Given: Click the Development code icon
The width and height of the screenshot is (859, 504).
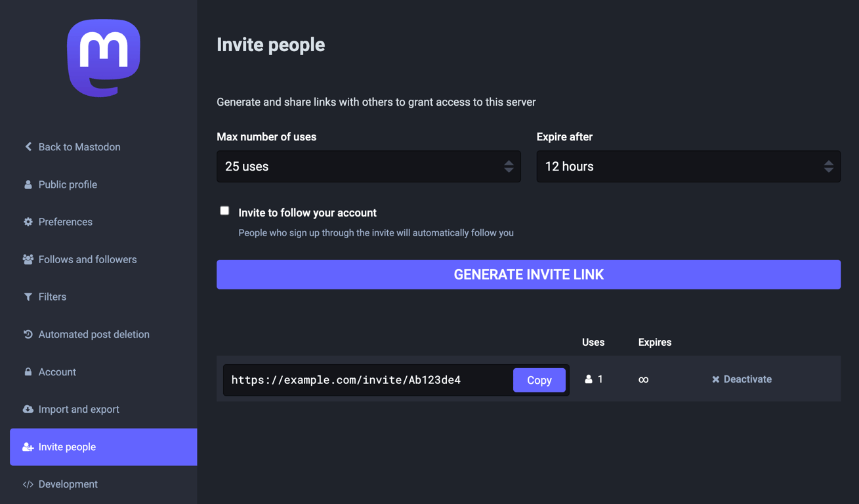Looking at the screenshot, I should 27,484.
